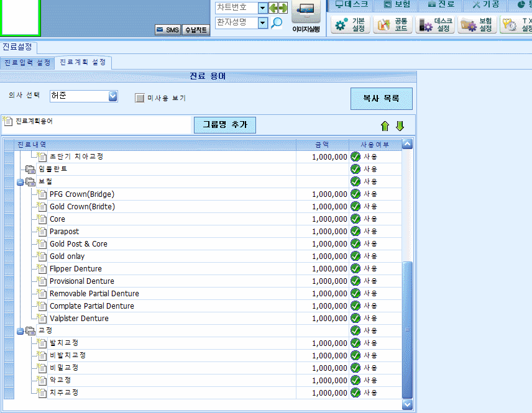532x413 pixels.
Task: Click the 그룹명 추가 button
Action: pyautogui.click(x=224, y=125)
